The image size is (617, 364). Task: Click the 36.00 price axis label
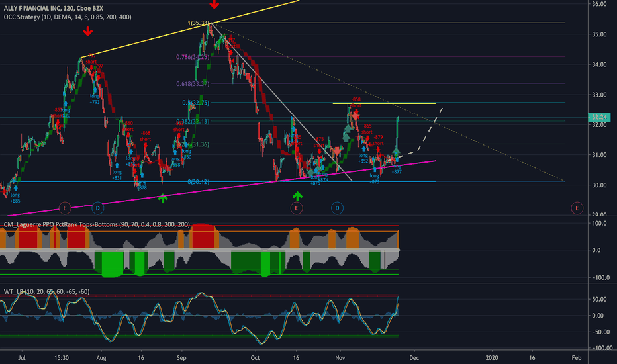click(x=599, y=4)
